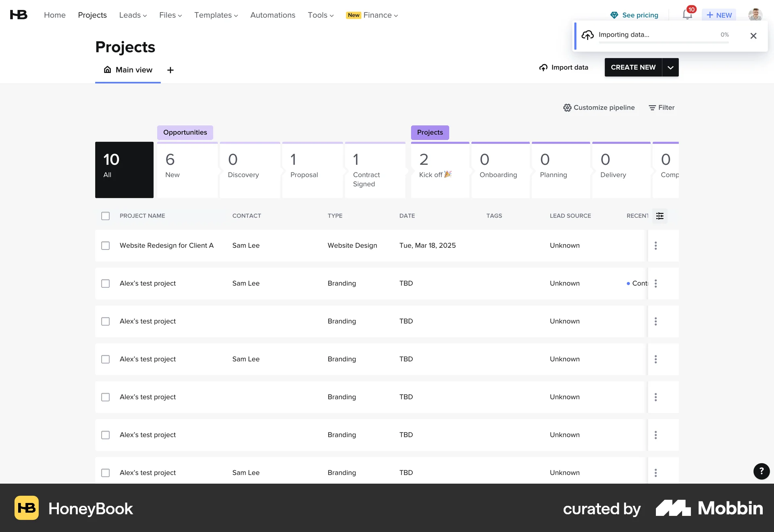Select the first Alex's test project checkbox

click(x=105, y=283)
